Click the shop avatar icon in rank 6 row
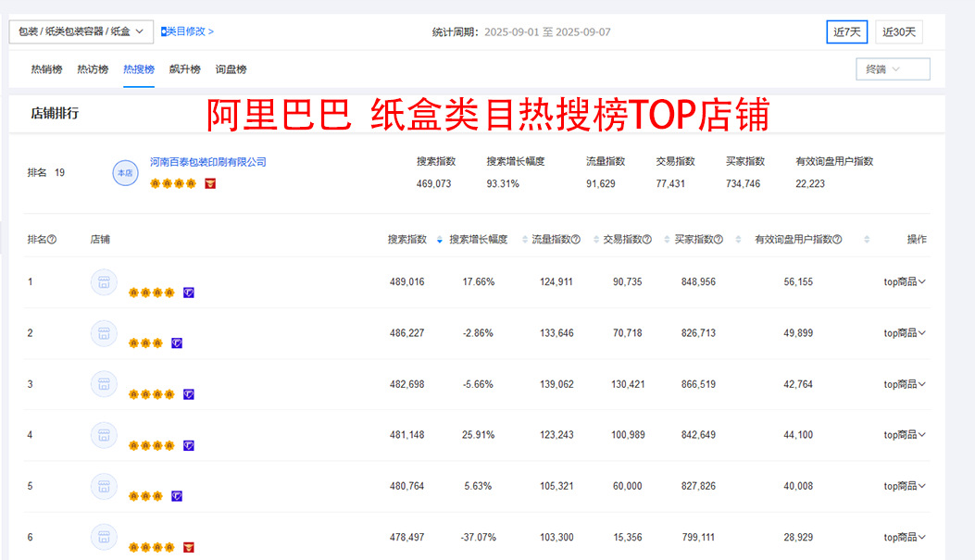The height and width of the screenshot is (560, 975). (104, 537)
